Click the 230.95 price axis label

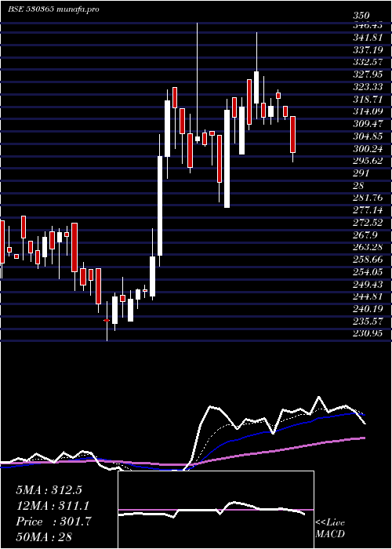367,333
